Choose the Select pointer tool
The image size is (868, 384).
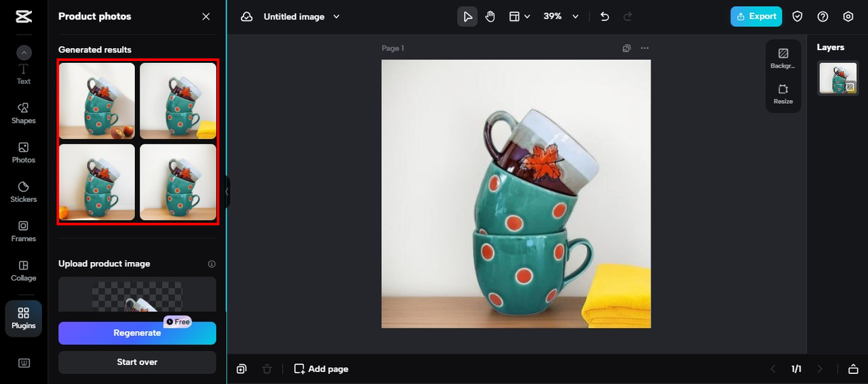click(467, 16)
